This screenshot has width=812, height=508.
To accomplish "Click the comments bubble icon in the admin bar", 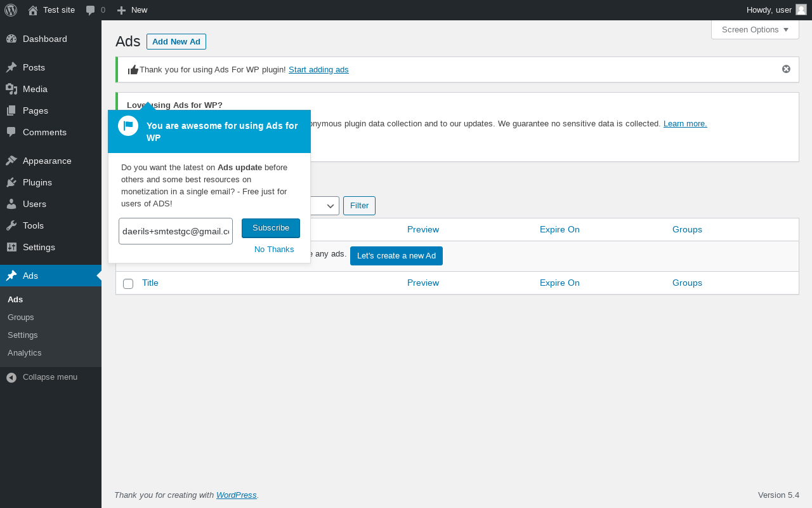I will (91, 10).
